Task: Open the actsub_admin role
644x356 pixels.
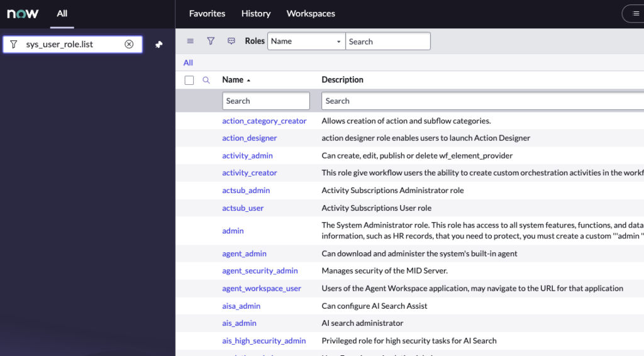Action: (246, 191)
